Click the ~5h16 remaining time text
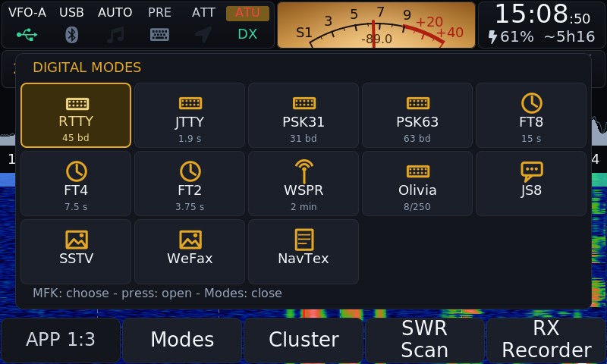 [569, 37]
